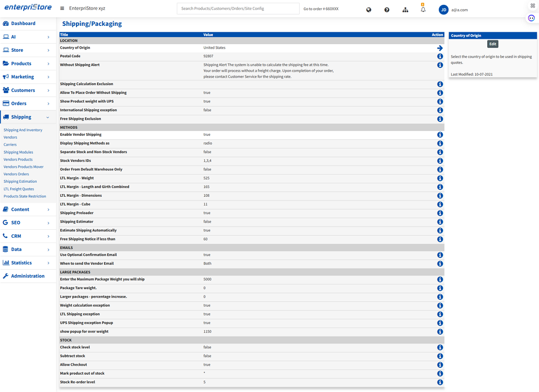Open the globe icon in top bar

pyautogui.click(x=369, y=10)
